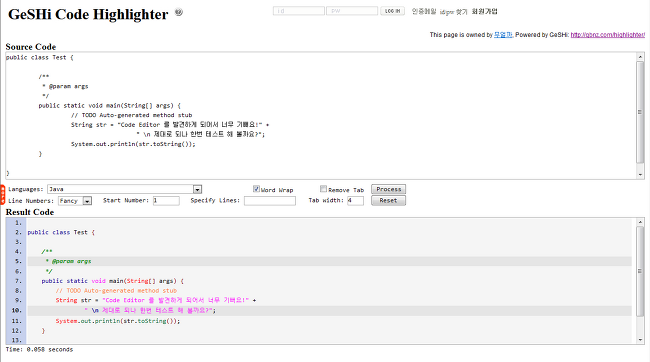Screen dimensions: 650x362
Task: Click Result Code scrollbar down arrow
Action: (x=640, y=340)
